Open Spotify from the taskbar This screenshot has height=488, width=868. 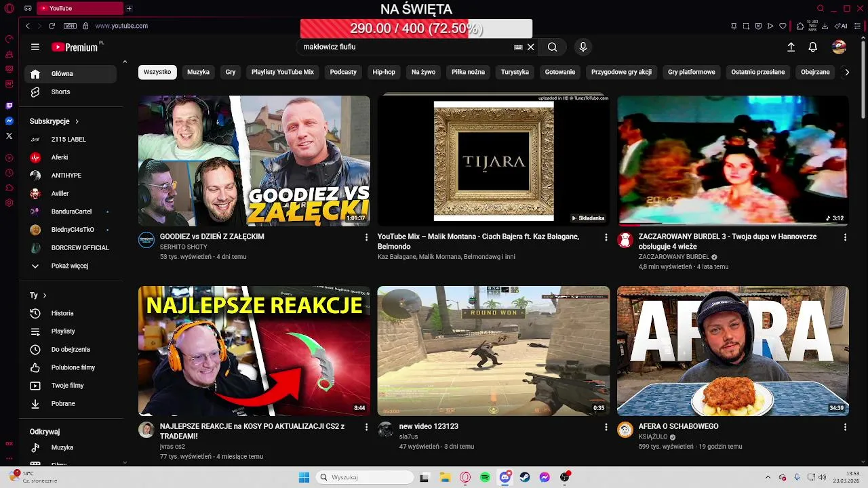485,477
